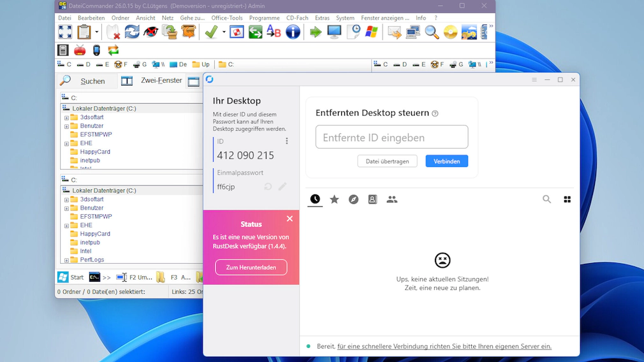Click the green swap-arrows icon in top toolbar
The image size is (644, 362).
point(255,32)
